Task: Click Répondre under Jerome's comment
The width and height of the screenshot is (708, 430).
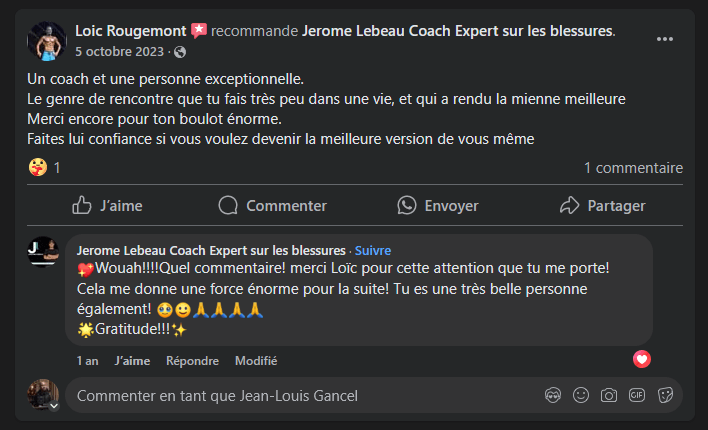Action: click(192, 361)
